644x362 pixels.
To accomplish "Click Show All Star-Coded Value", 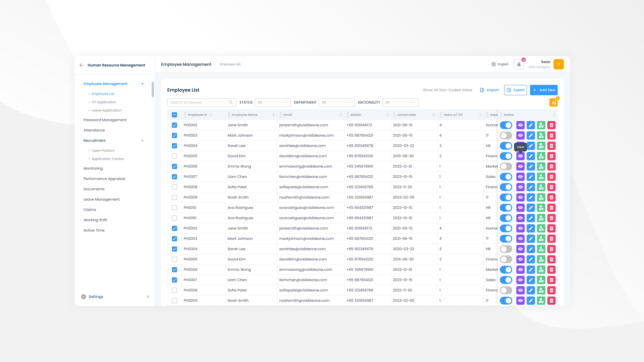I will pyautogui.click(x=448, y=90).
